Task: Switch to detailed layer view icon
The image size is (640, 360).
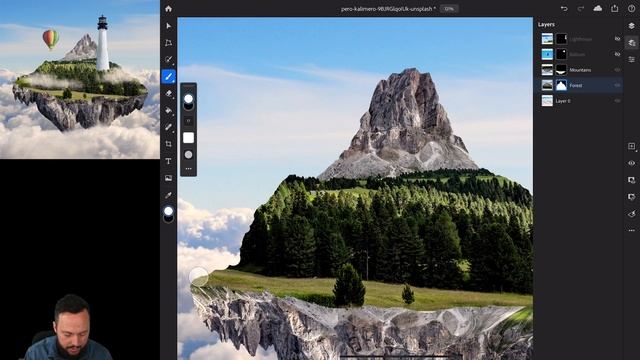Action: 631,43
